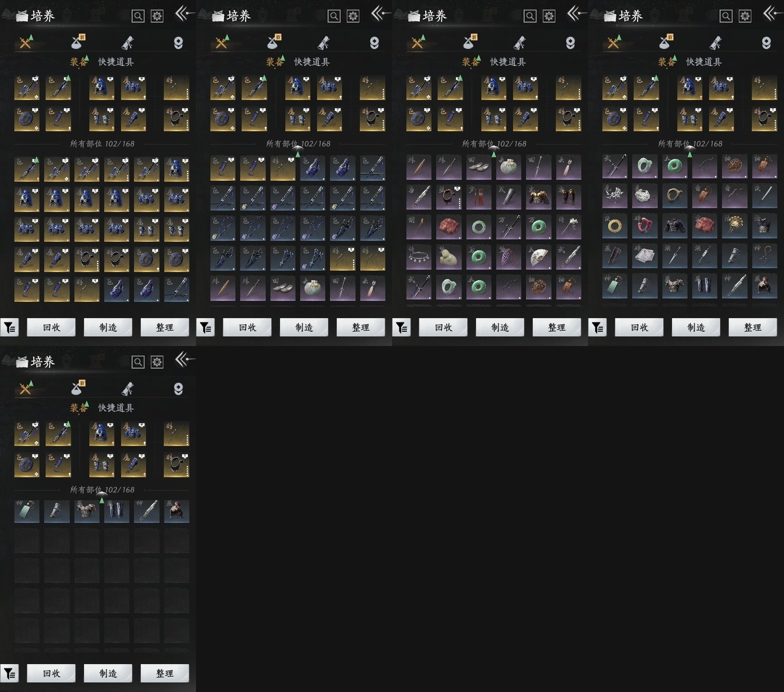
Task: Click the red tassel arrows item
Action: click(478, 197)
